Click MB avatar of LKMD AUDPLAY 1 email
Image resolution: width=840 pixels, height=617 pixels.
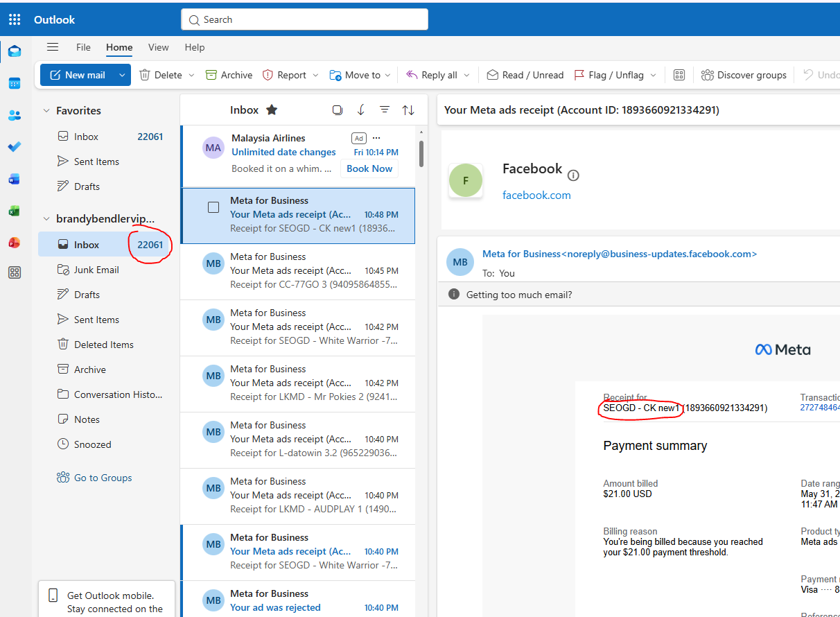[213, 488]
